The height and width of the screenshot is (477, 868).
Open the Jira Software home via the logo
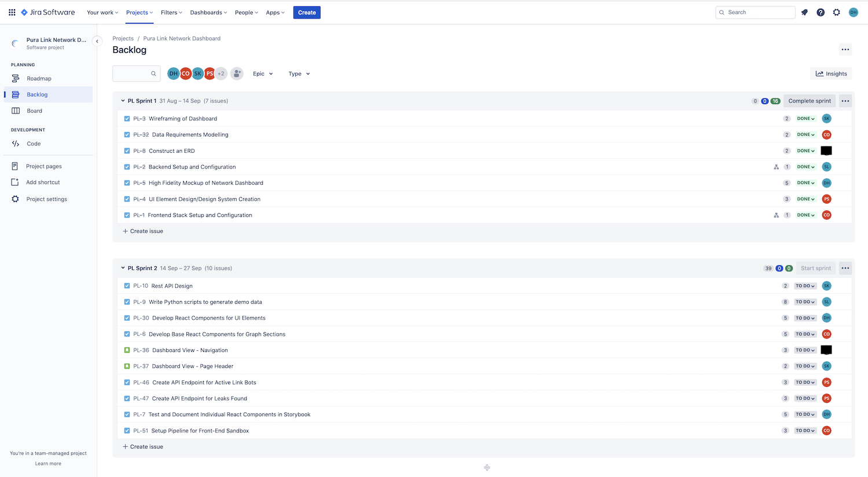pos(47,12)
